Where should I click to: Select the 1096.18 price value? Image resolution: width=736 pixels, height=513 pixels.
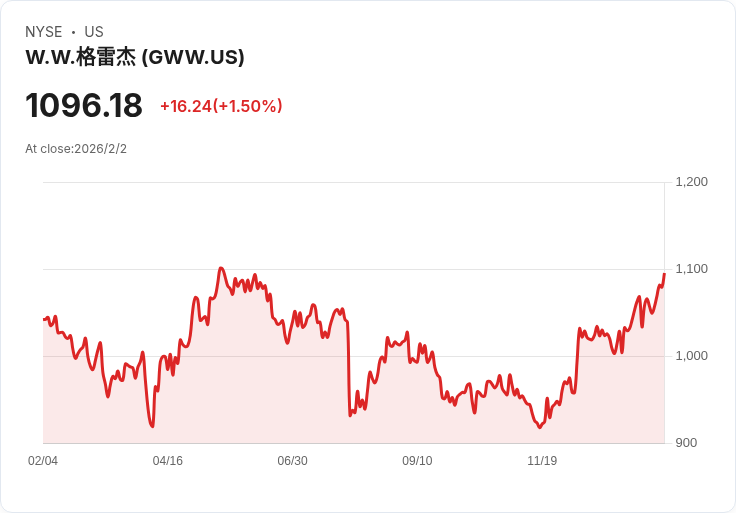pyautogui.click(x=84, y=105)
